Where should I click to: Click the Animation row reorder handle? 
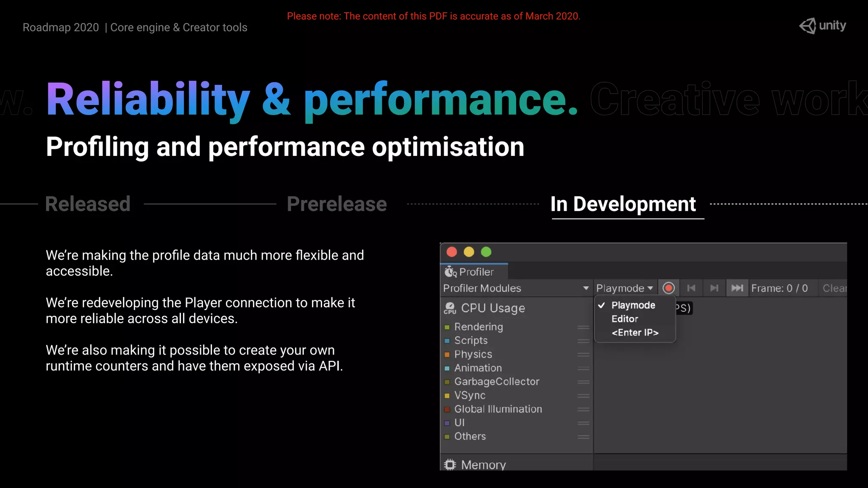(x=584, y=368)
